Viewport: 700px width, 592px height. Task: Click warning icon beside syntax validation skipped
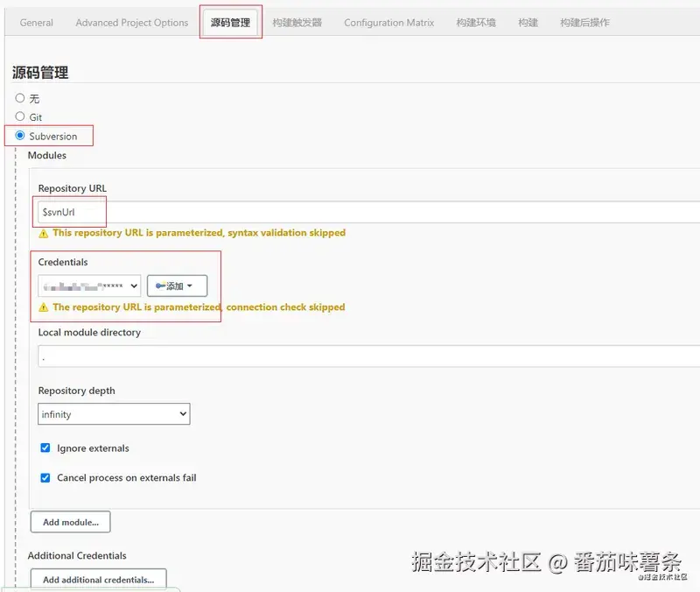(x=43, y=233)
